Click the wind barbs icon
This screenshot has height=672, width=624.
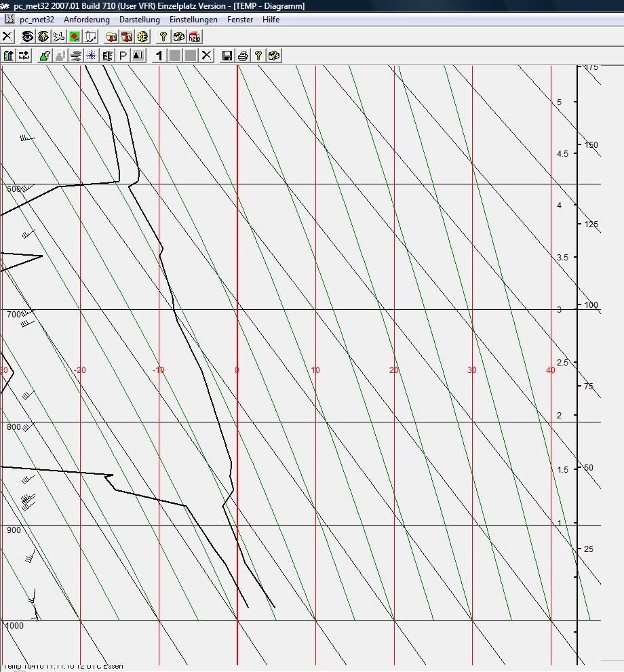point(107,56)
